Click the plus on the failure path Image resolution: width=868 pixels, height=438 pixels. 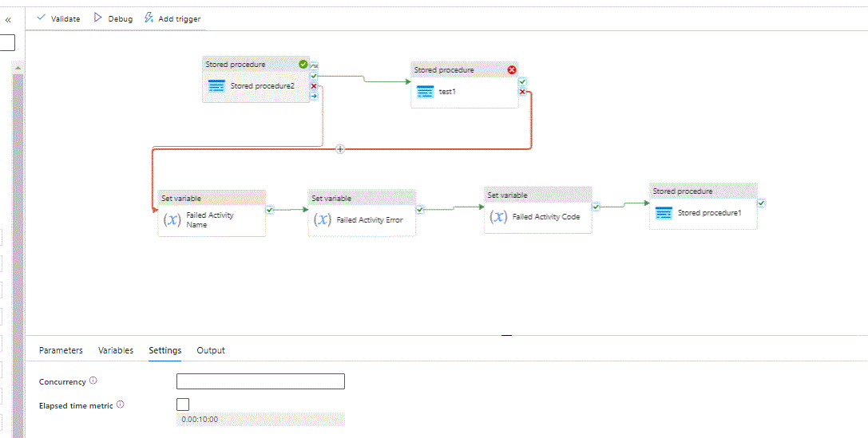tap(340, 149)
